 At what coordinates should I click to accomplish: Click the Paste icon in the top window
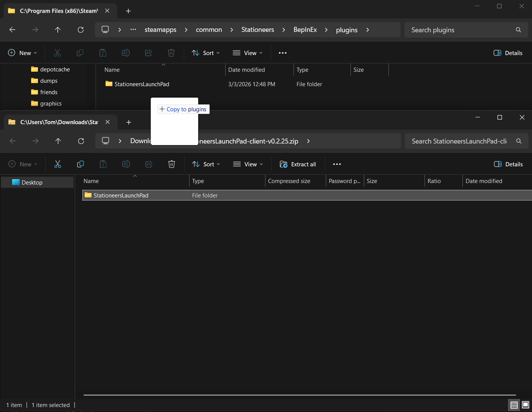(x=103, y=53)
